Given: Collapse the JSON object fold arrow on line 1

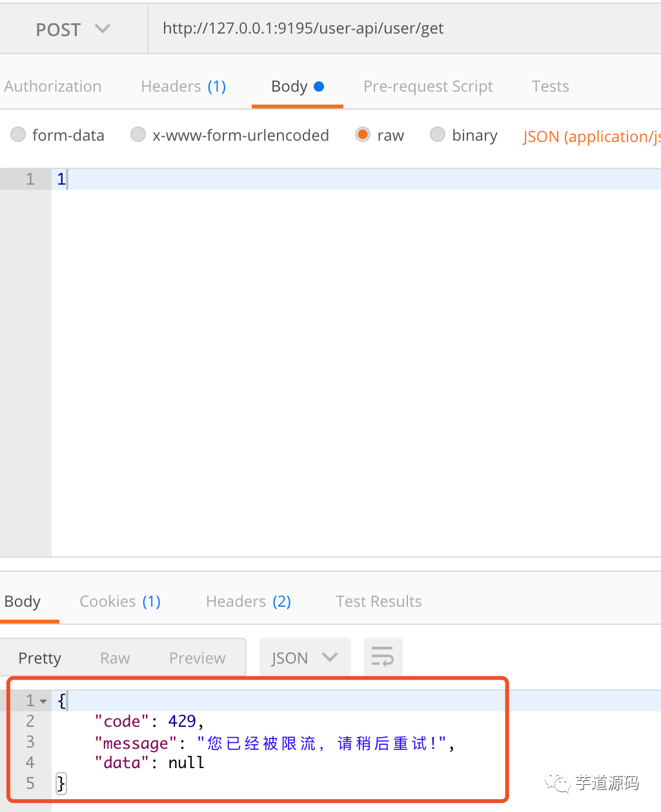Looking at the screenshot, I should click(43, 701).
